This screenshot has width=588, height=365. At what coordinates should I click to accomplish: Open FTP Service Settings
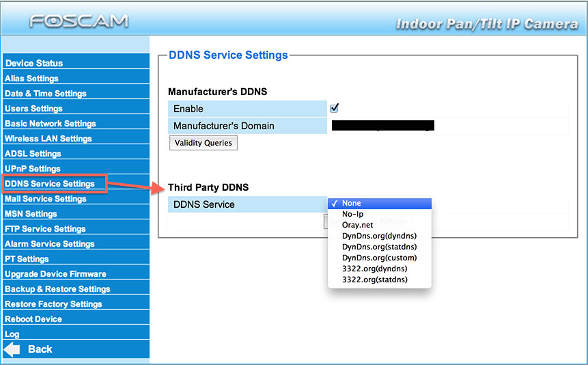(45, 229)
